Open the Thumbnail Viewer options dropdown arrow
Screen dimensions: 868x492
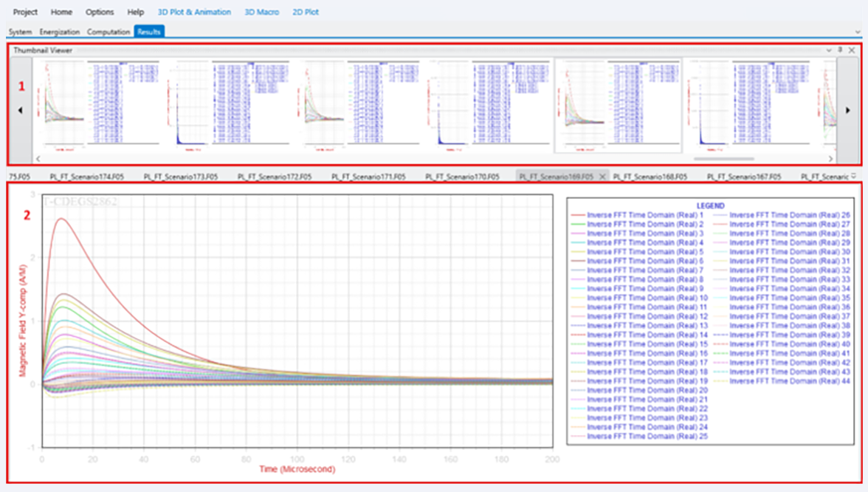pyautogui.click(x=829, y=50)
